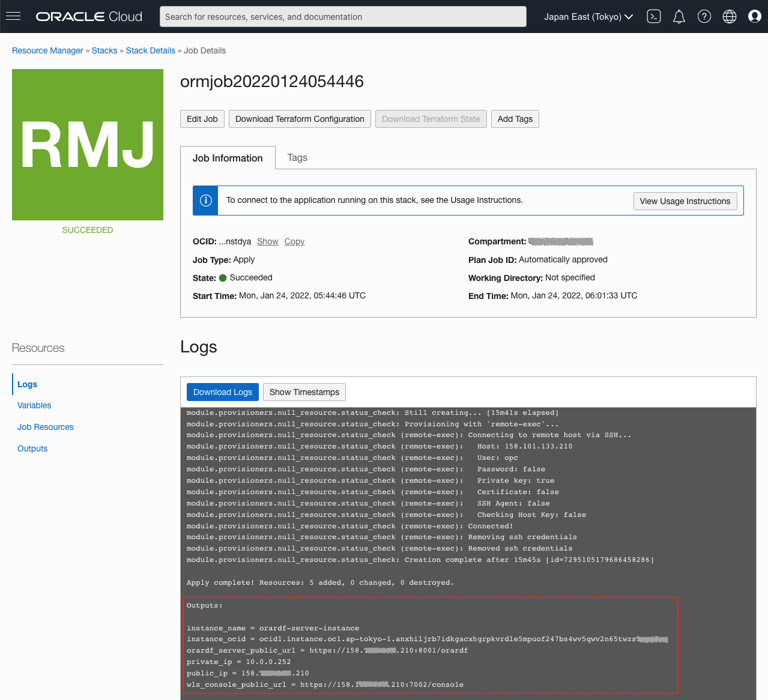Click the Add Tags button
Viewport: 768px width, 700px height.
point(515,119)
